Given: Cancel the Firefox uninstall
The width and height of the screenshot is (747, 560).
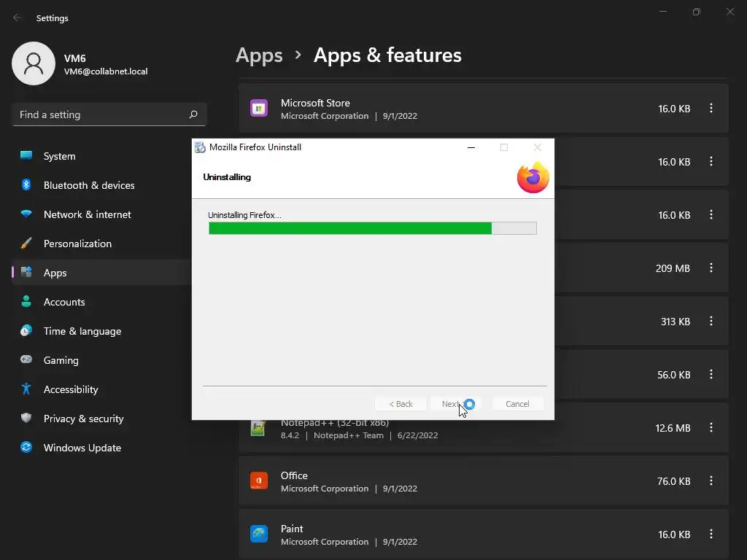Looking at the screenshot, I should click(517, 404).
